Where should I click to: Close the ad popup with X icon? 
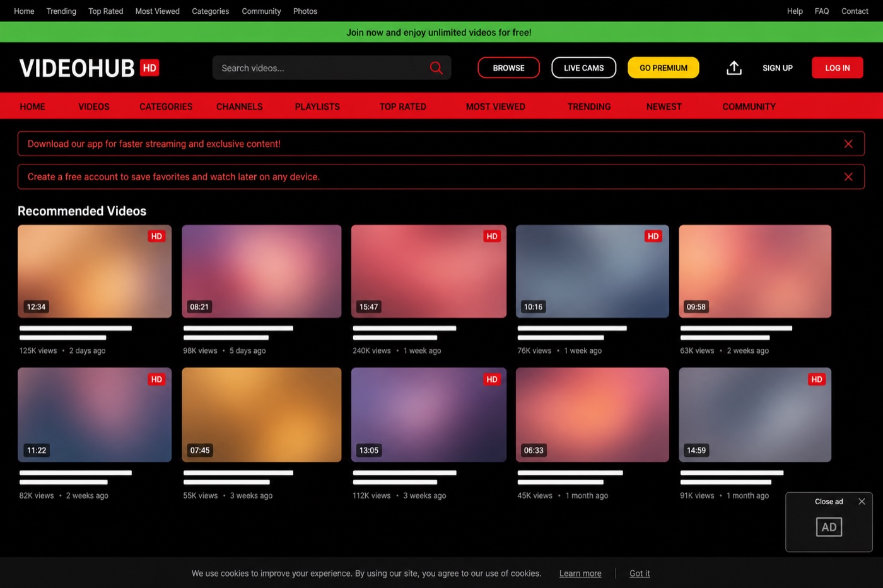click(x=862, y=502)
